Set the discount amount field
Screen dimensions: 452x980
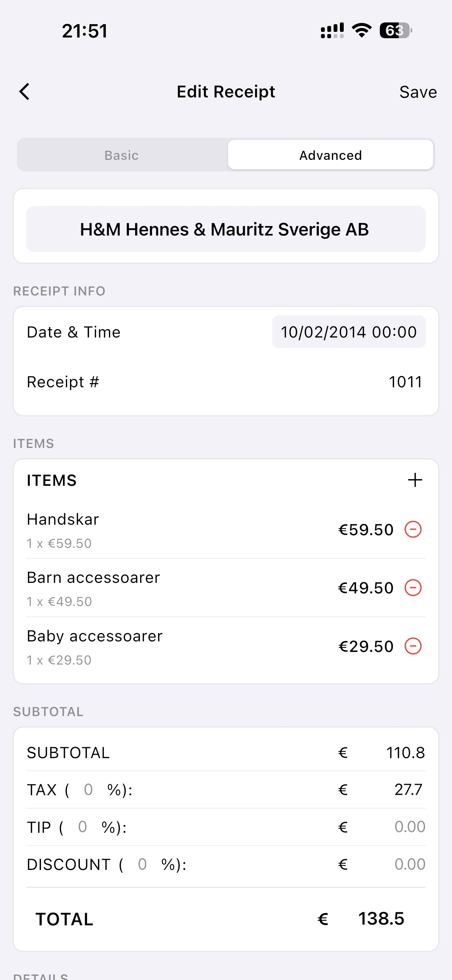click(409, 864)
